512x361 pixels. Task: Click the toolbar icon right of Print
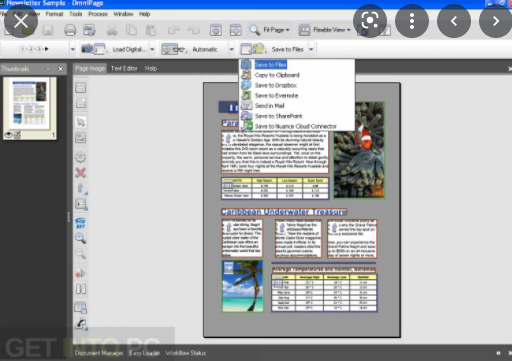[89, 30]
